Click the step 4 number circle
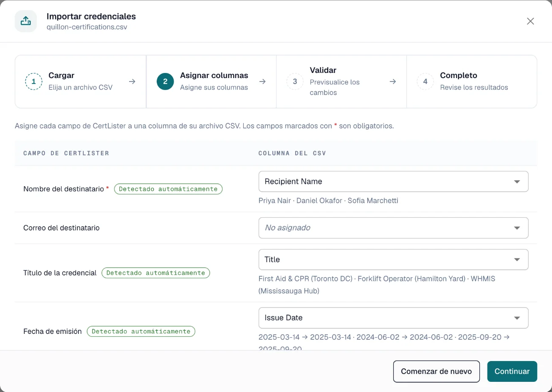The width and height of the screenshot is (552, 392). 425,81
